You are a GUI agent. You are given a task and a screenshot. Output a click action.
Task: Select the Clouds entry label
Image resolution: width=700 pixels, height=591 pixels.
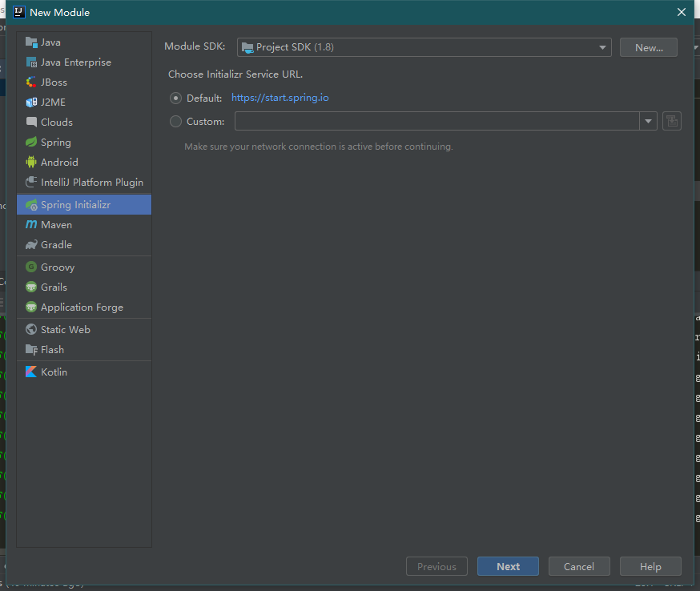click(57, 122)
